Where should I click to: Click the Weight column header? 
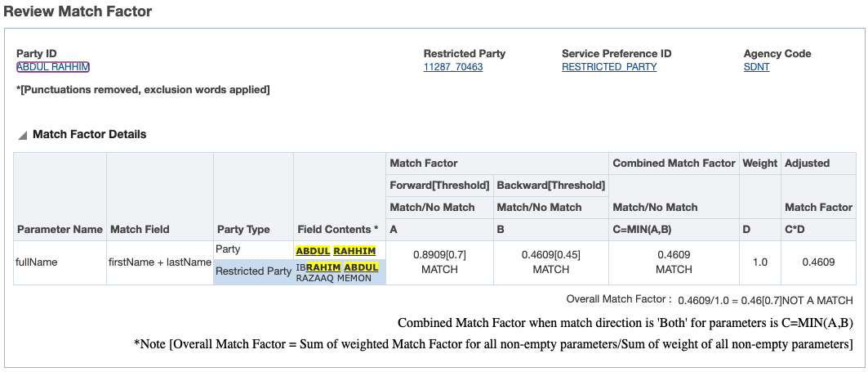759,164
